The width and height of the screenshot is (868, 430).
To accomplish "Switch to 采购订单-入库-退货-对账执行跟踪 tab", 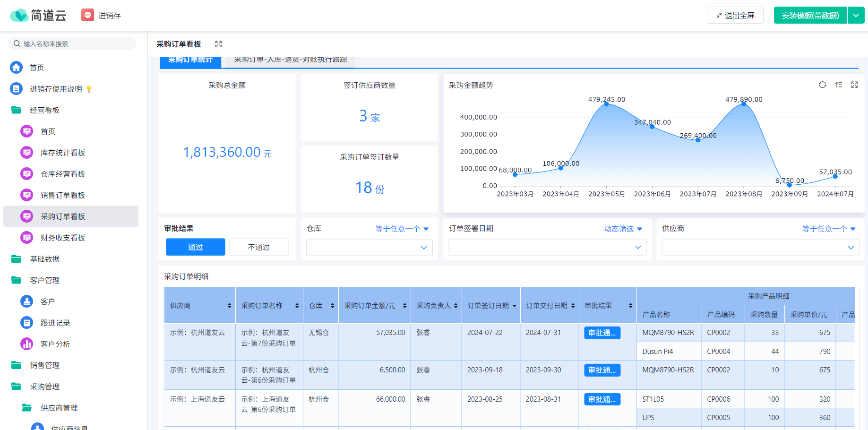I will coord(291,60).
